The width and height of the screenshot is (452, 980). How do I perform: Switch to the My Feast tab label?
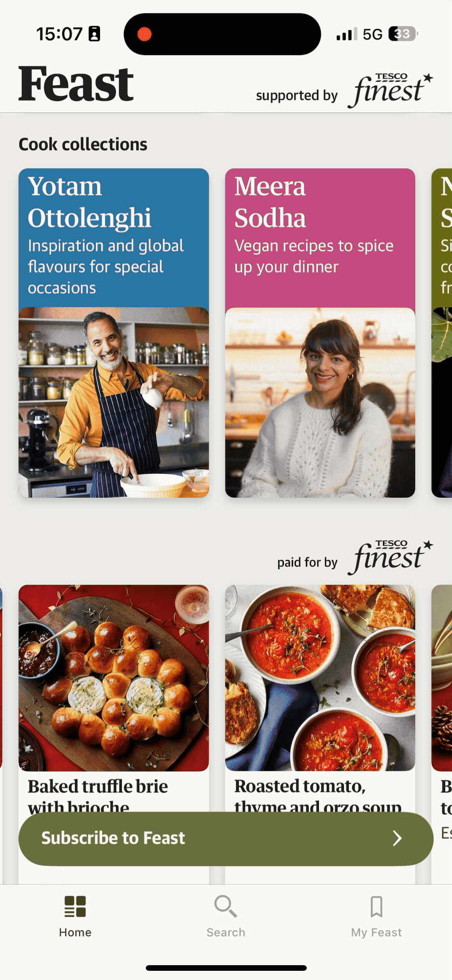point(376,933)
